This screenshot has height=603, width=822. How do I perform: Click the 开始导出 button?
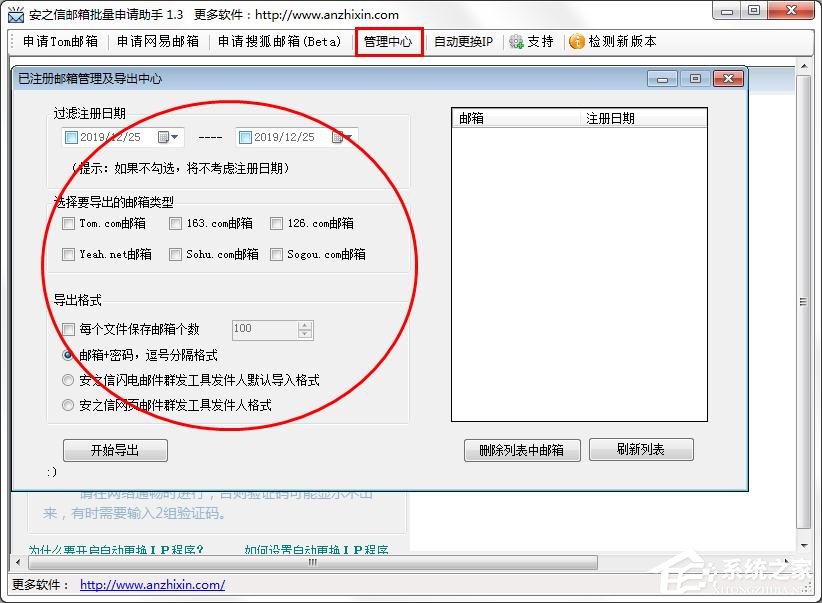[x=115, y=450]
